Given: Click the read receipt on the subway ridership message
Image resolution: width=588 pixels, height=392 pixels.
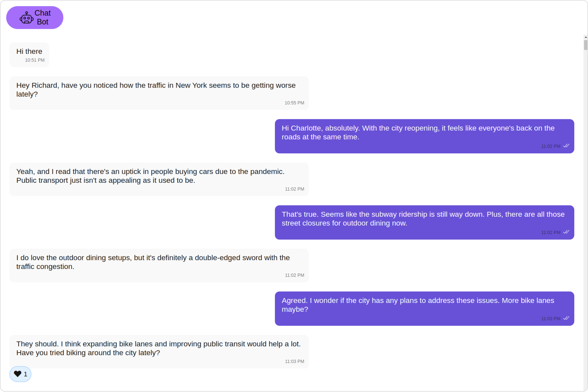Looking at the screenshot, I should point(566,232).
